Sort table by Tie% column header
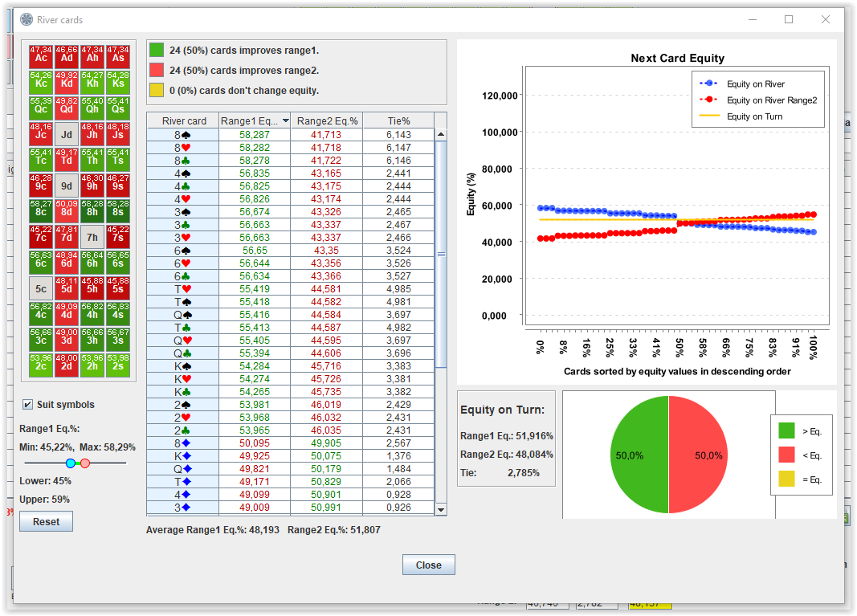This screenshot has width=857, height=616. click(398, 120)
